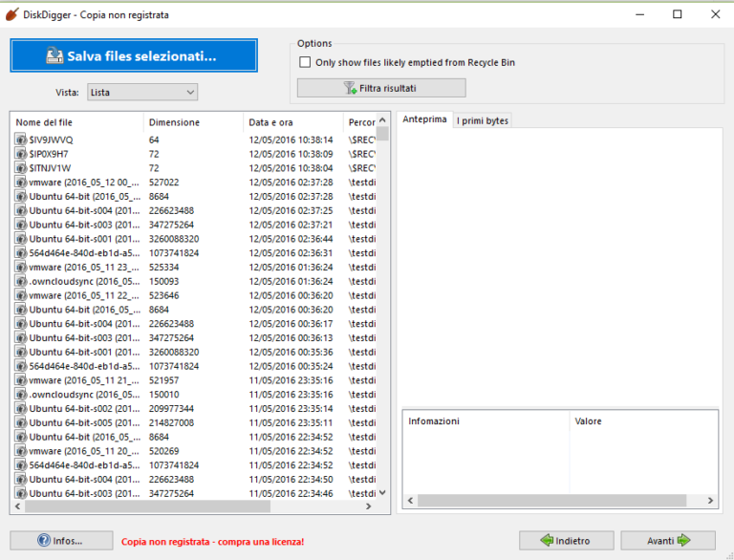
Task: Click the Filtra risultati button
Action: (x=381, y=88)
